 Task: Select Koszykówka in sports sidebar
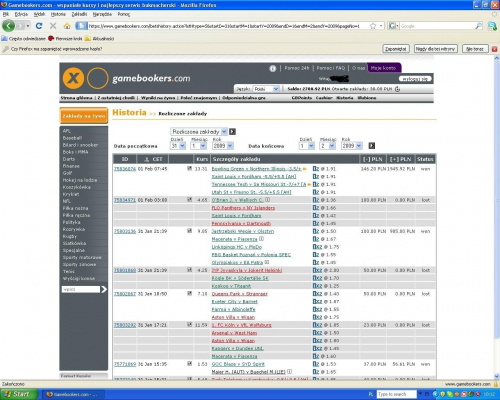click(x=77, y=187)
